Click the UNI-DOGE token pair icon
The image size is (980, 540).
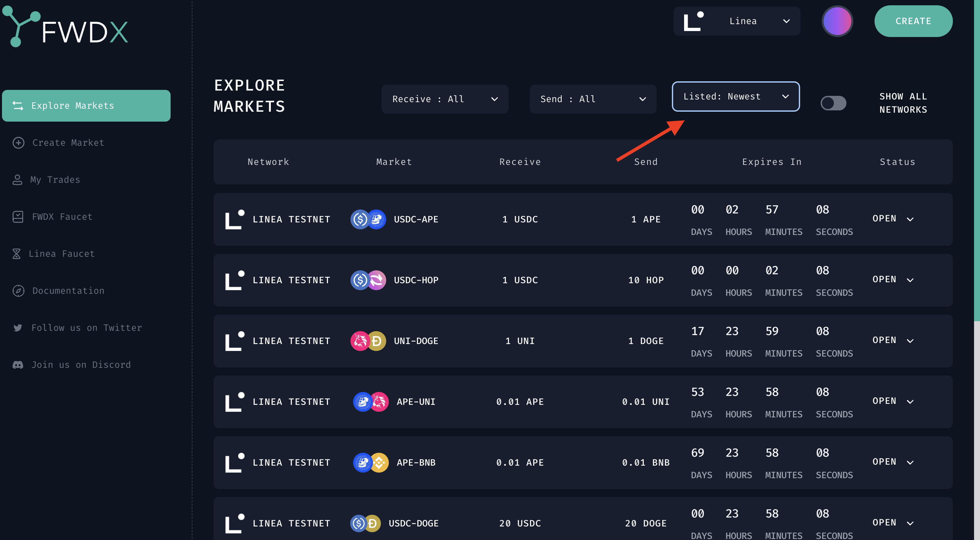point(368,341)
